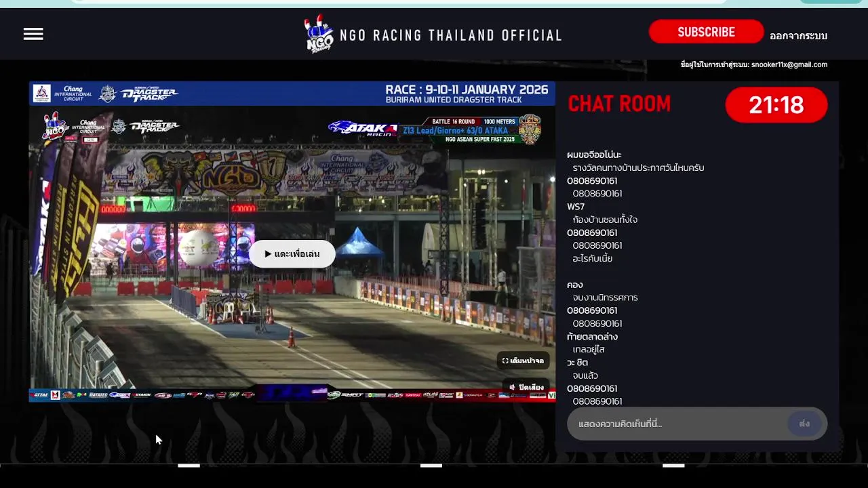
Task: Select chat username วะ ชิต
Action: click(578, 363)
